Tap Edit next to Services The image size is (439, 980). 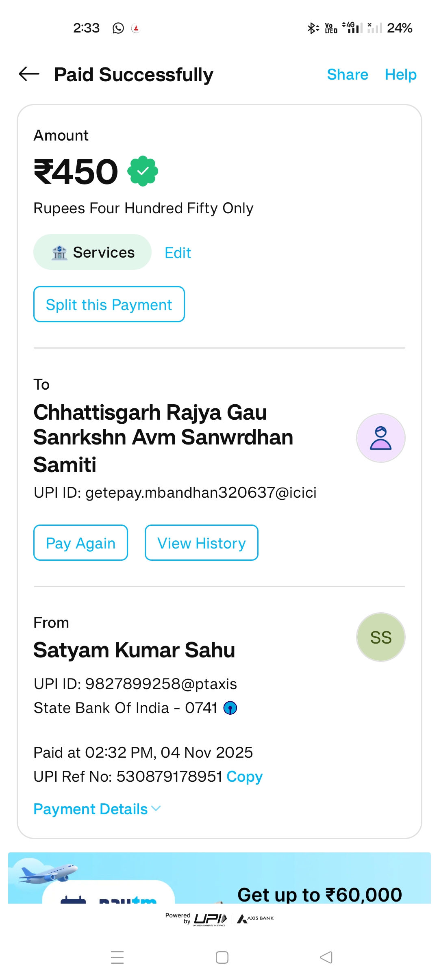(178, 253)
